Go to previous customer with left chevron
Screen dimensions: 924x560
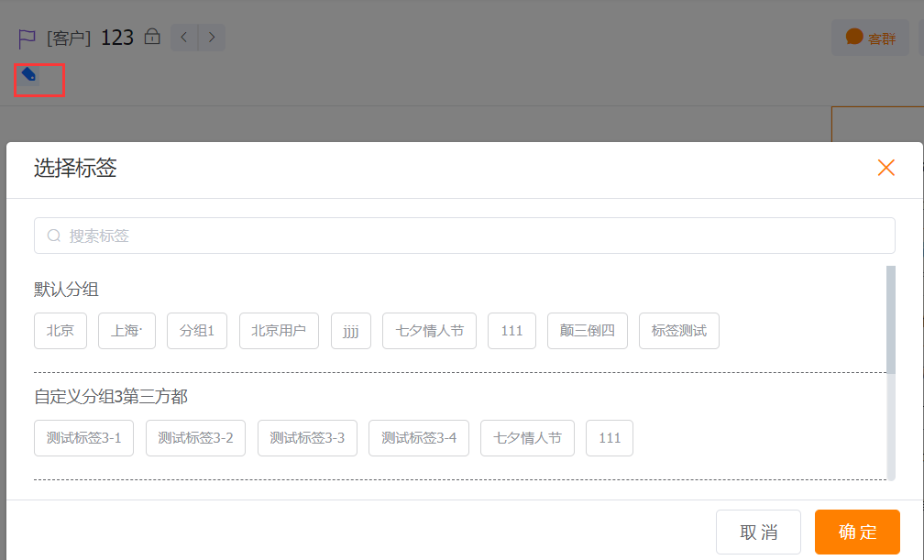(184, 38)
